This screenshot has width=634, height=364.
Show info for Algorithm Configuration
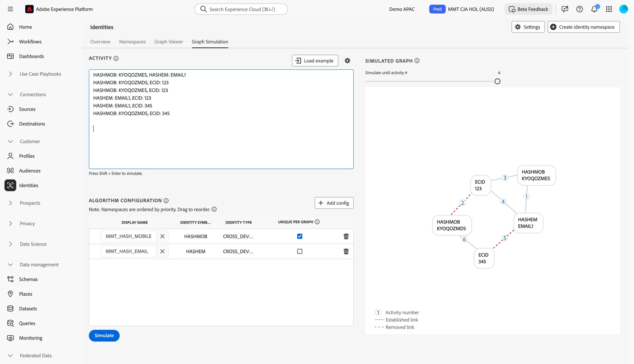tap(166, 201)
